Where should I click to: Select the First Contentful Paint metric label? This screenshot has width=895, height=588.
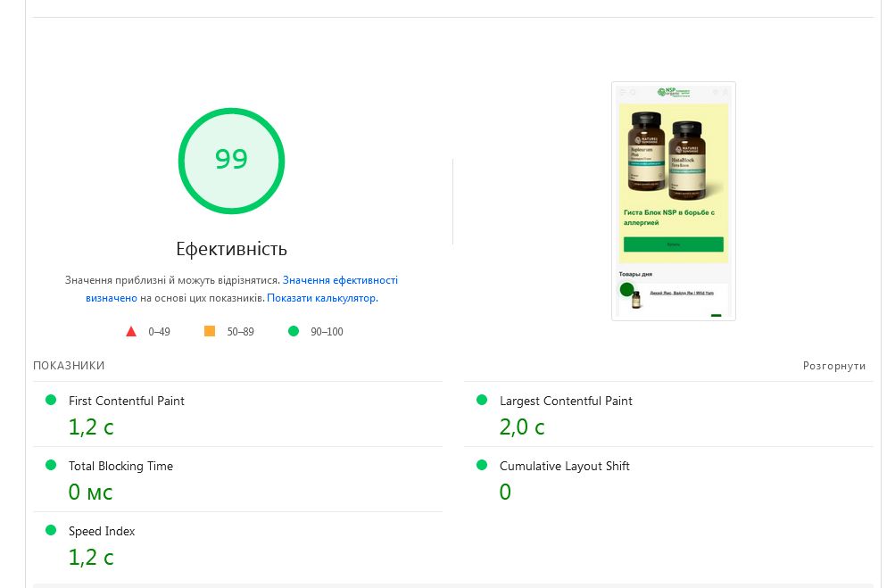[127, 401]
